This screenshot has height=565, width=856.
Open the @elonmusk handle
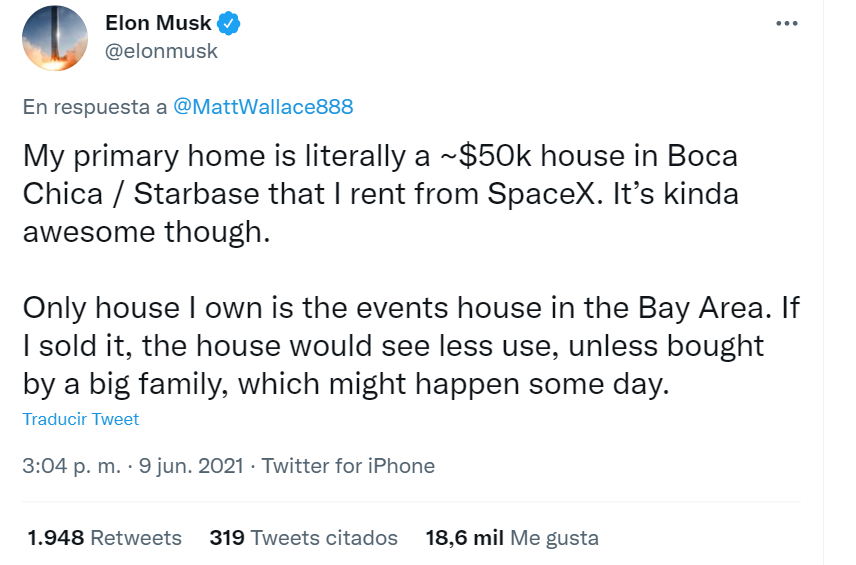coord(160,51)
